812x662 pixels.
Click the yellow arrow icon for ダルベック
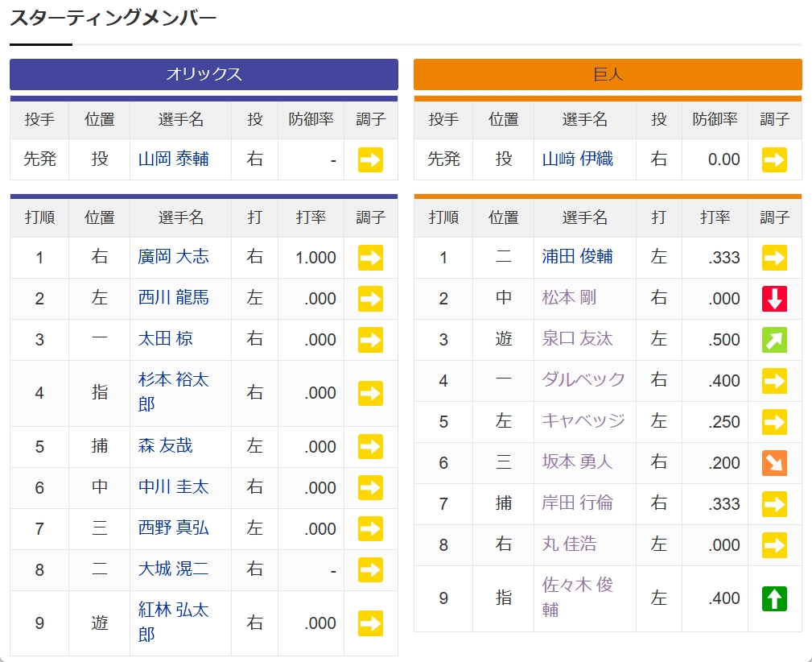point(774,380)
